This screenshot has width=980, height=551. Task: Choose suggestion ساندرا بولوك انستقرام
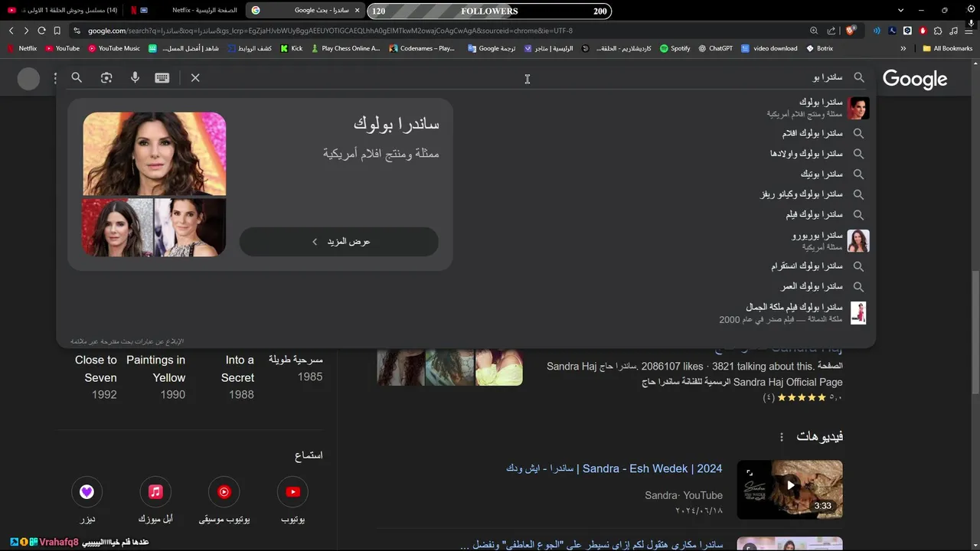click(x=818, y=266)
